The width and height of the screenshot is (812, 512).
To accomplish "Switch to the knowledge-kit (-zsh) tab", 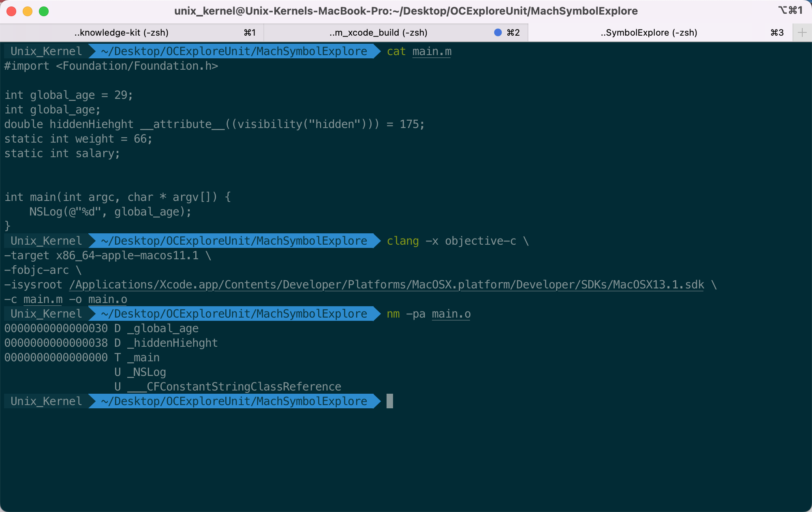I will click(x=132, y=32).
